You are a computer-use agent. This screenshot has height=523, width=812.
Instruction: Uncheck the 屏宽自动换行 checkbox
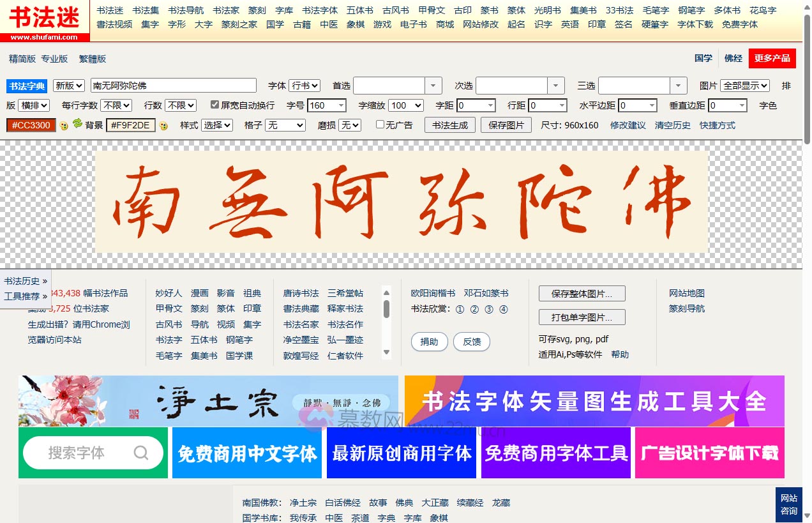216,105
